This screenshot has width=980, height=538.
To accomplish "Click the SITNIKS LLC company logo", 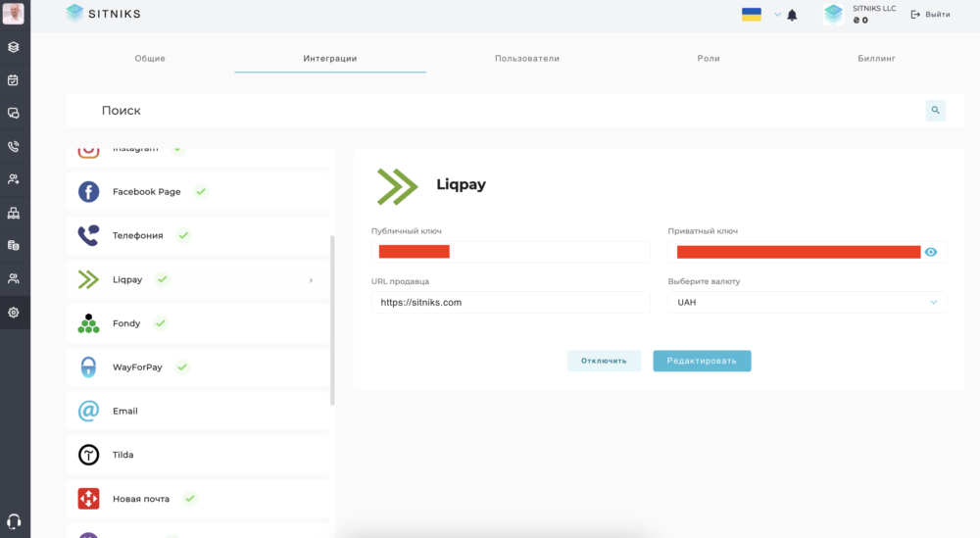I will (833, 15).
